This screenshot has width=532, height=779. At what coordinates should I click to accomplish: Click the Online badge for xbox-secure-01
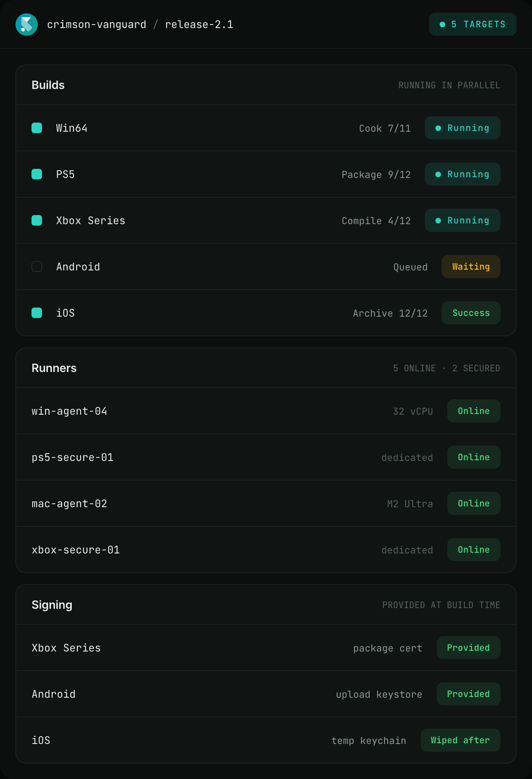(x=474, y=550)
